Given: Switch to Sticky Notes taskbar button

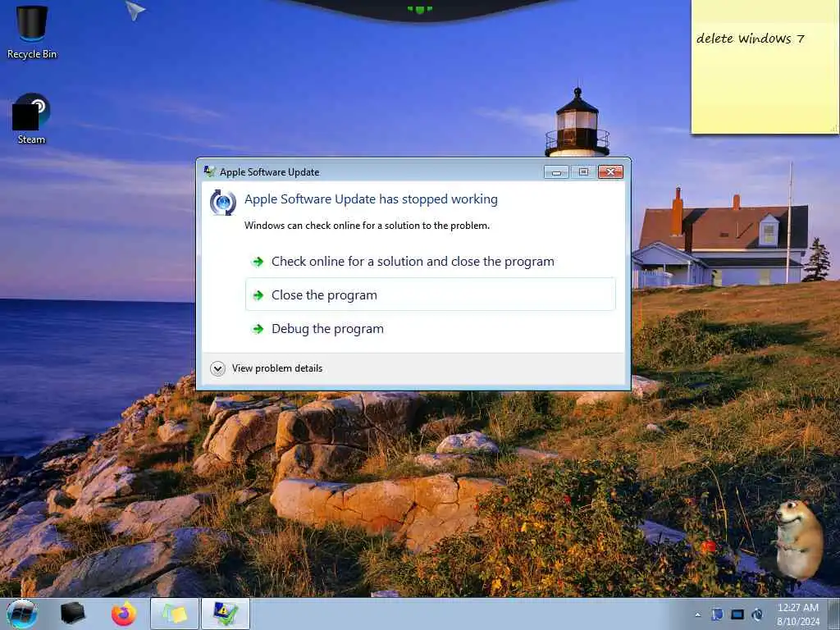Looking at the screenshot, I should (x=176, y=614).
